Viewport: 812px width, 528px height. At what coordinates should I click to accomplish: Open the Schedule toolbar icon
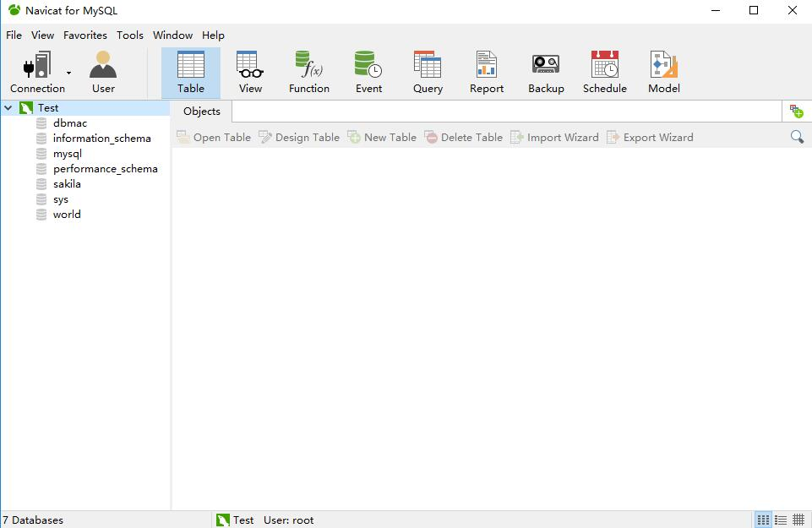tap(605, 73)
